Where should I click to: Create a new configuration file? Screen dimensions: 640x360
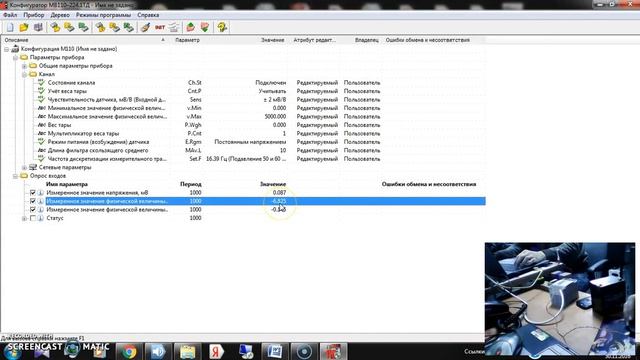(x=10, y=27)
